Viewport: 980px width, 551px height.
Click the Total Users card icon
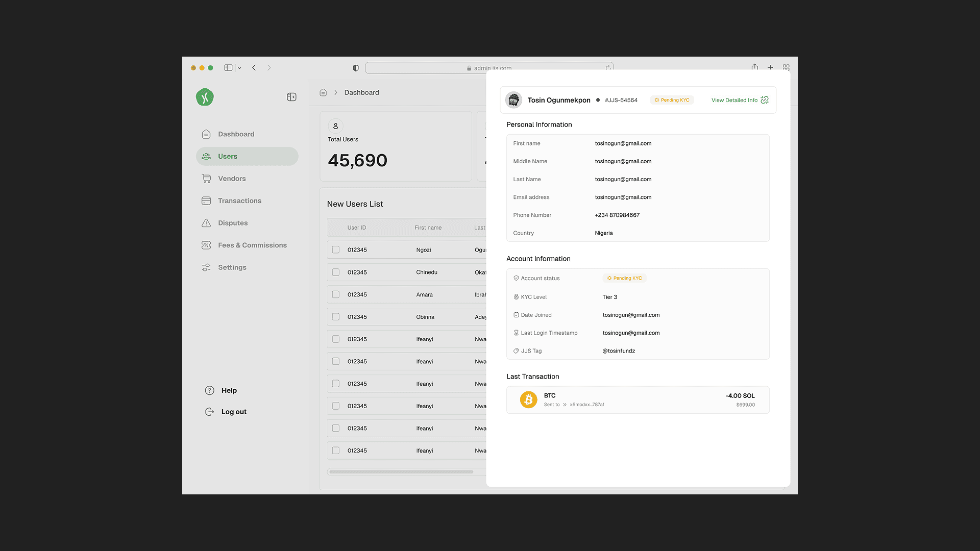point(335,126)
